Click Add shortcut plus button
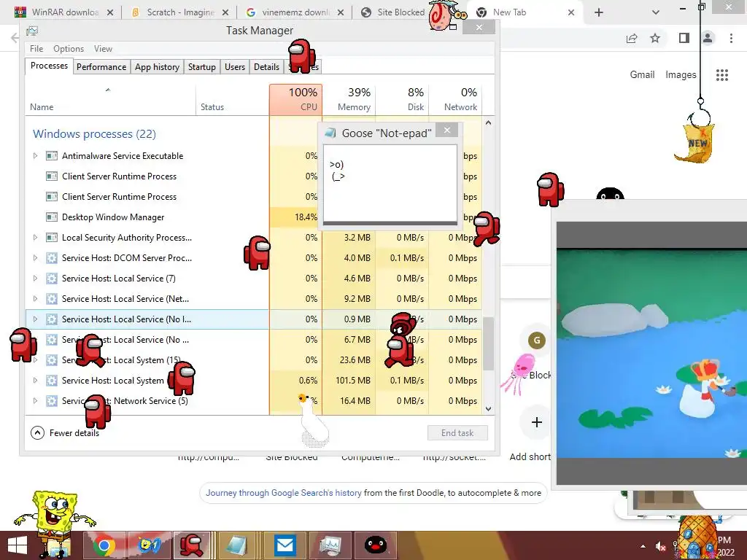This screenshot has height=560, width=747. click(x=537, y=422)
